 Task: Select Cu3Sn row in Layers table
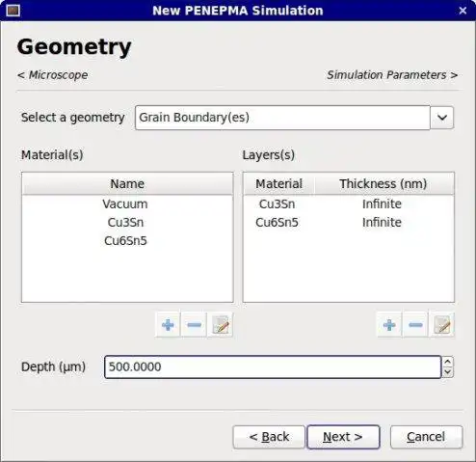[x=349, y=204]
